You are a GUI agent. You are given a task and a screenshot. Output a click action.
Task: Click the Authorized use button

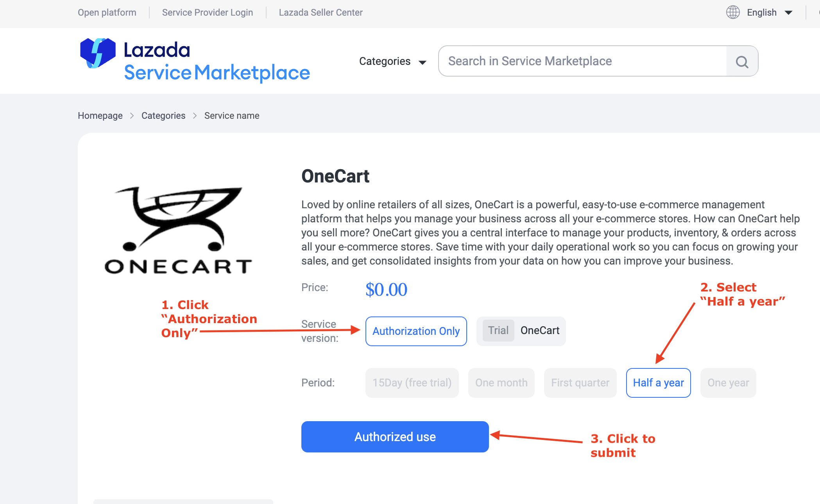[x=395, y=436]
